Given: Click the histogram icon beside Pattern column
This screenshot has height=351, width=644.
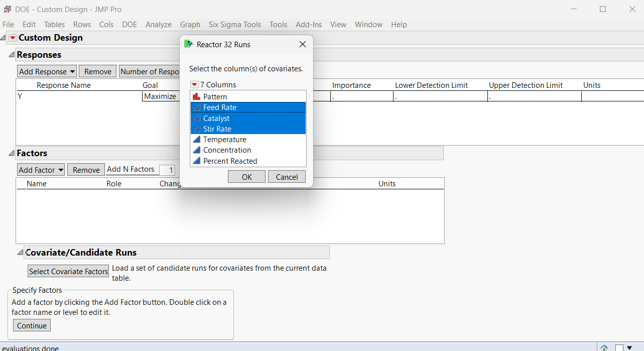Looking at the screenshot, I should (x=196, y=96).
